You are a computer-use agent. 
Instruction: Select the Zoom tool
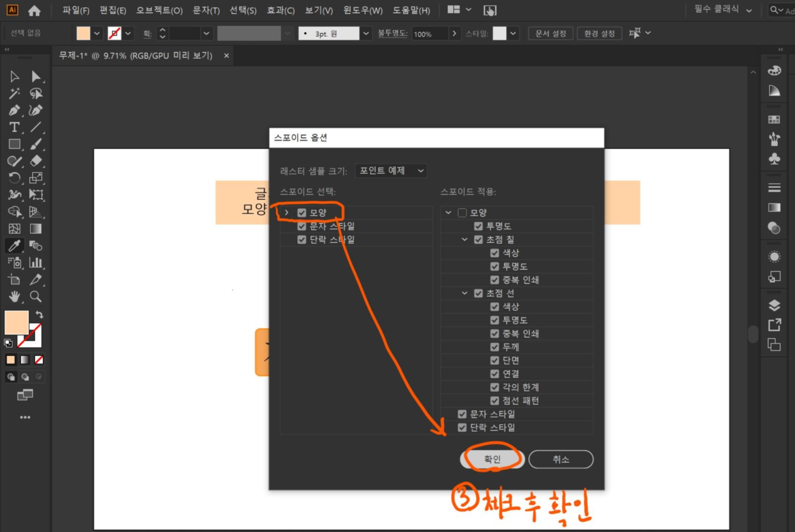(x=36, y=296)
